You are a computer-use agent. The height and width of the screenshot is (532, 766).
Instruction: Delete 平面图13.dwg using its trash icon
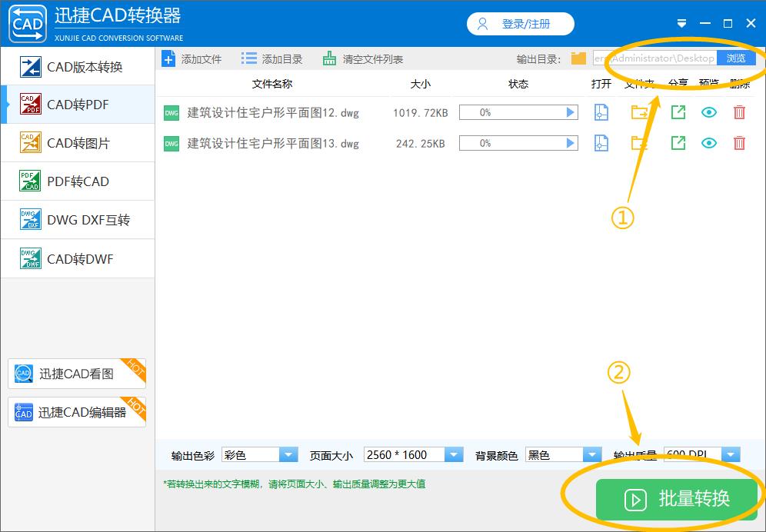(739, 143)
